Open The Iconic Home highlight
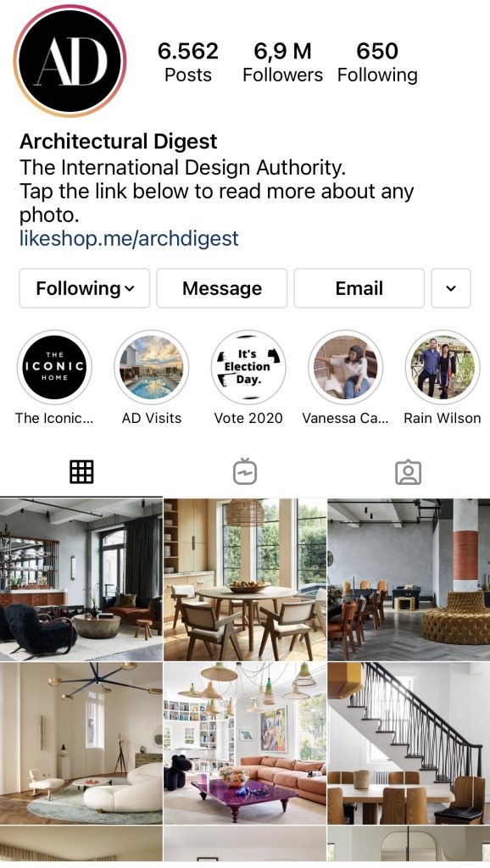490x868 pixels. coord(54,367)
